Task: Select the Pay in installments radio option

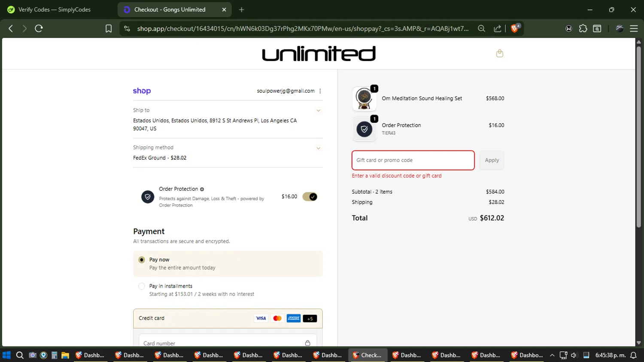Action: click(142, 286)
